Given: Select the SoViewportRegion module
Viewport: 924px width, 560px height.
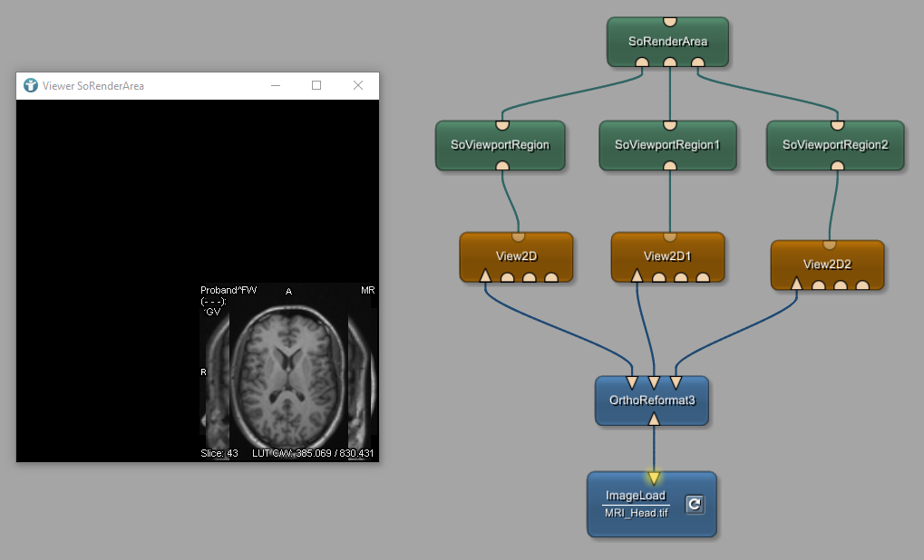Looking at the screenshot, I should [x=500, y=145].
